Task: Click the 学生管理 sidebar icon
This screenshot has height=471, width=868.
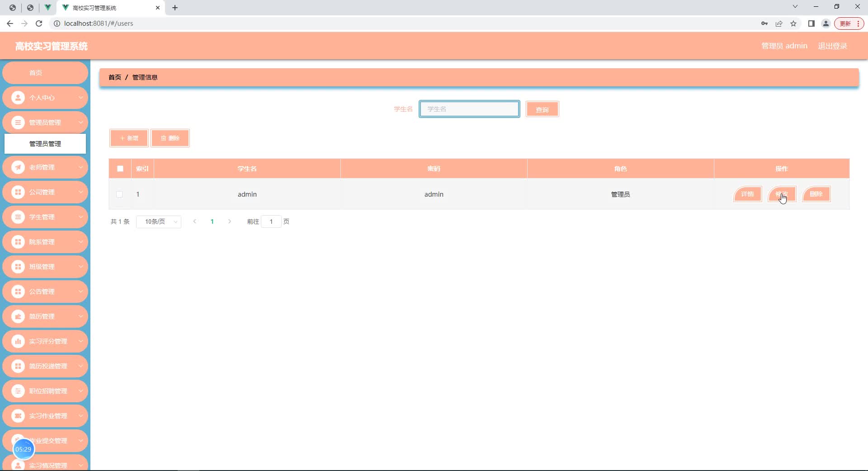Action: (x=18, y=217)
